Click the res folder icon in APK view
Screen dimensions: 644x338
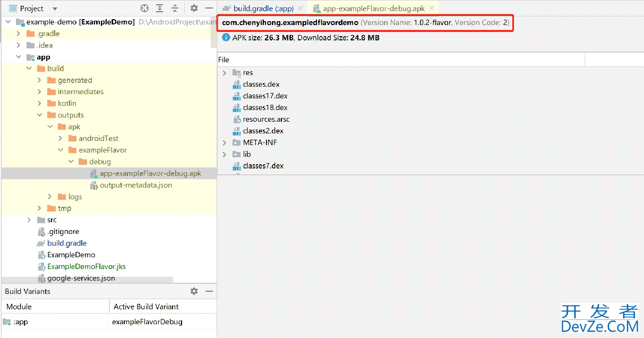[237, 73]
